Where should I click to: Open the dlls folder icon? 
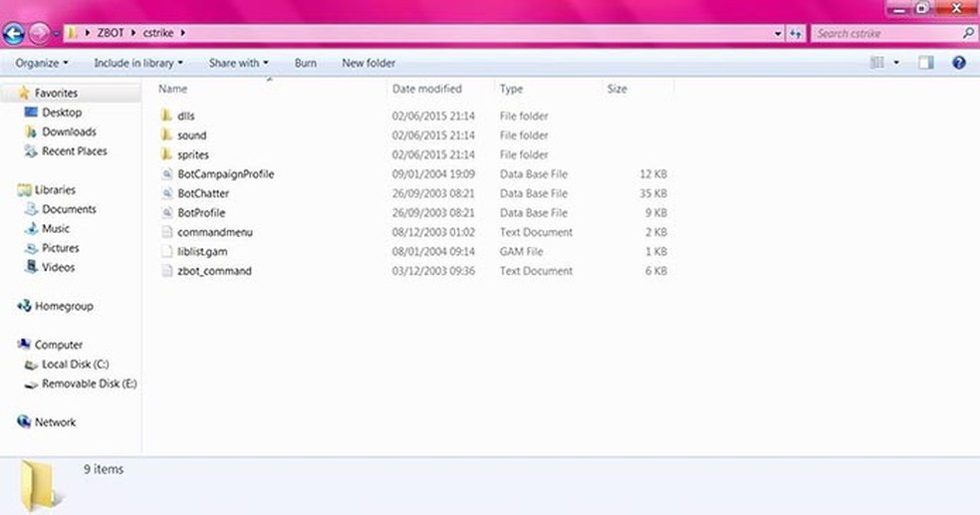pos(167,117)
